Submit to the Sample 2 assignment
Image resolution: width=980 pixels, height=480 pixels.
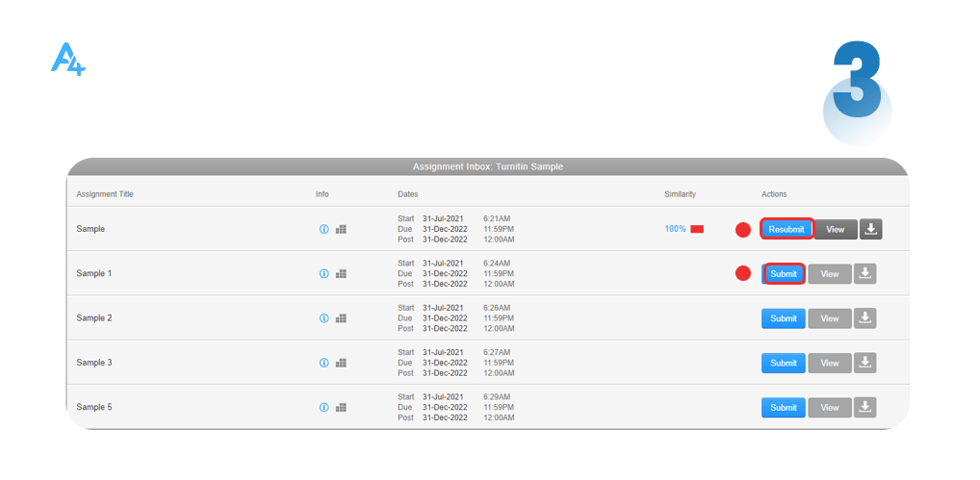783,318
